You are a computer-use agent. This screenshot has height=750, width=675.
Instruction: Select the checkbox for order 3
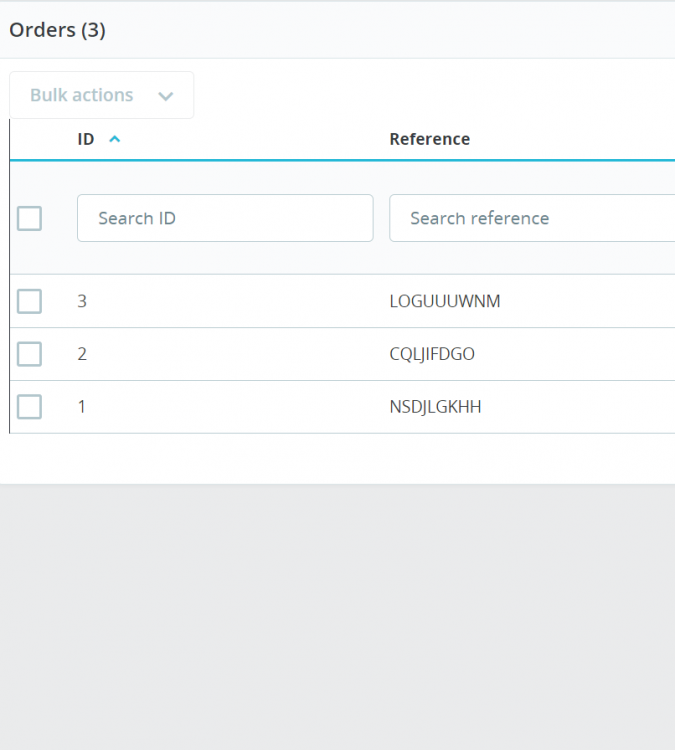(x=30, y=301)
